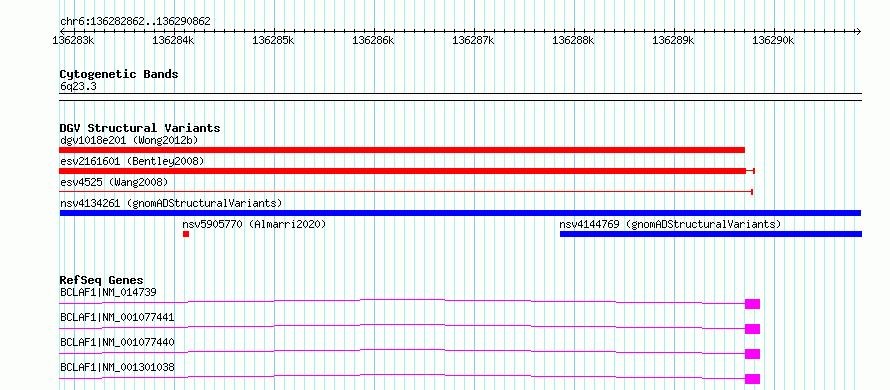Click the magenta exon box of NM_001077441
Image resolution: width=890 pixels, height=390 pixels.
(752, 329)
